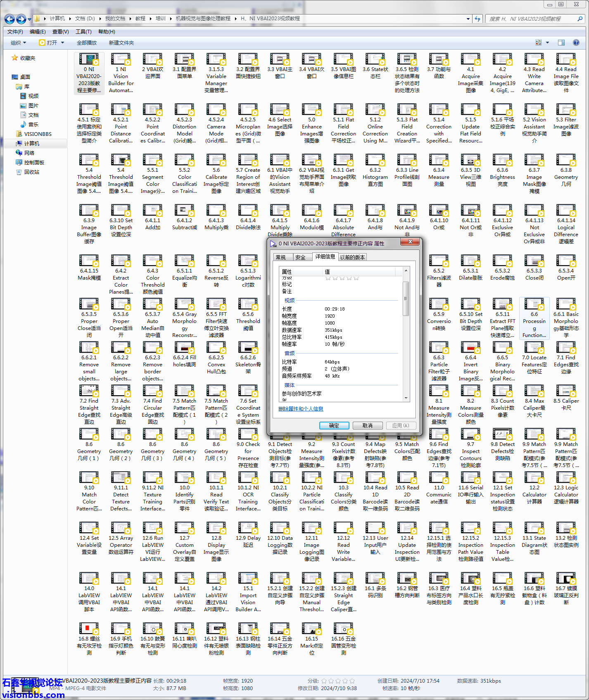Select Pictures (图片) library
Screen dimensions: 589x700
29,105
